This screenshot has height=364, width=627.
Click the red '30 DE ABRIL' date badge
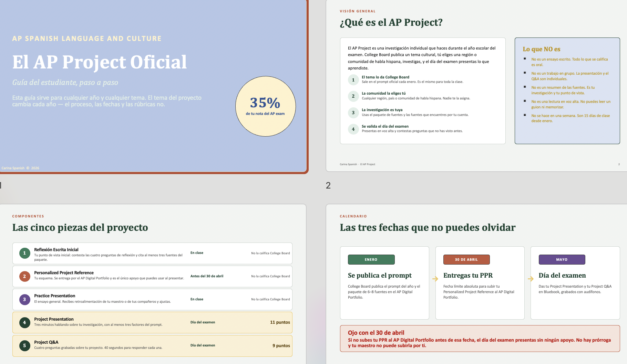tap(466, 260)
